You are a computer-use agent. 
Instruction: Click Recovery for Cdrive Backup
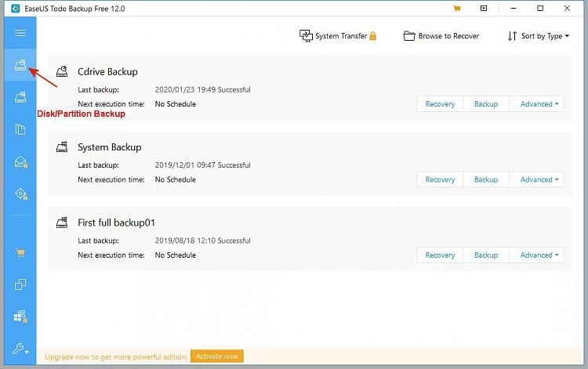pos(440,104)
